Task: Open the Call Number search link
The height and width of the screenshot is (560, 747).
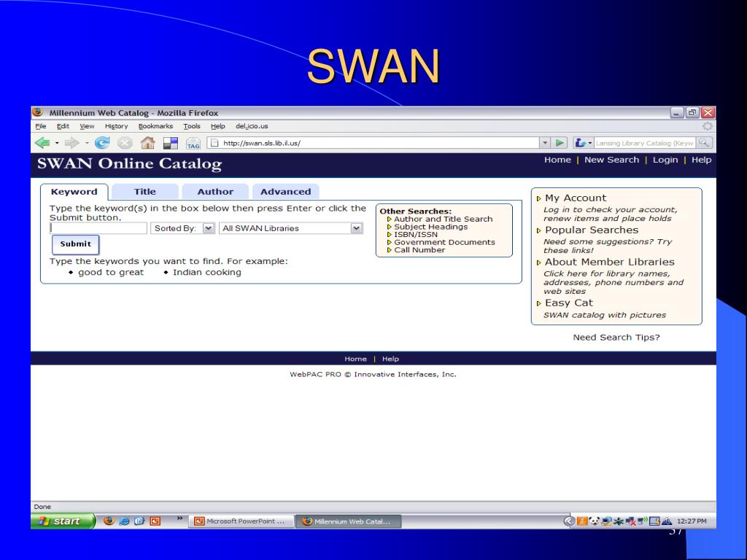Action: [419, 250]
